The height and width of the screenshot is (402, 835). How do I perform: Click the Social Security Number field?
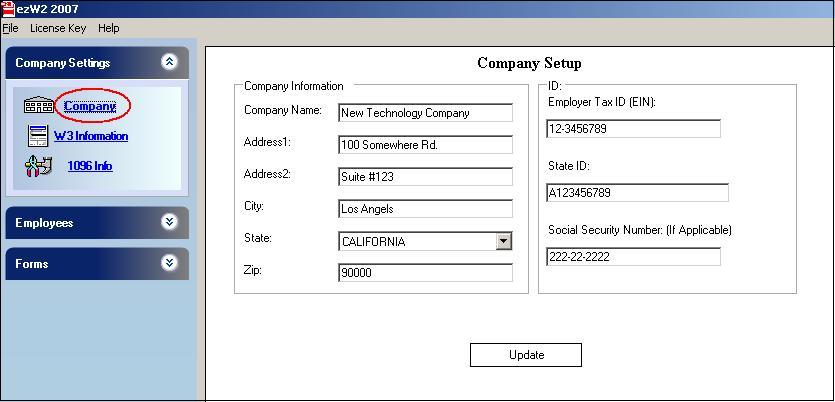pyautogui.click(x=633, y=257)
